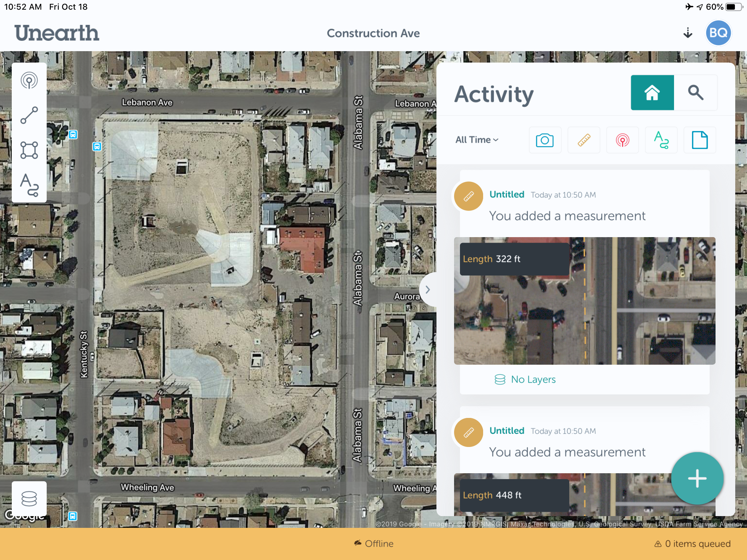Tap No Layers on first measurement
747x560 pixels.
point(525,380)
